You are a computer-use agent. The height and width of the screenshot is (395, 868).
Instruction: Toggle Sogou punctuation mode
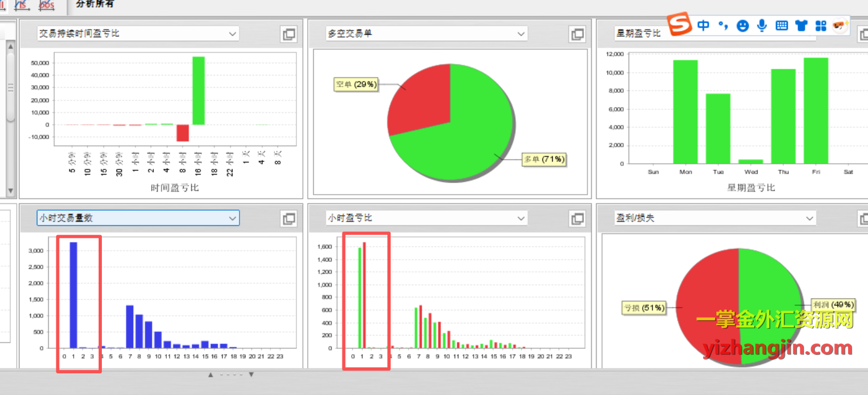coord(723,25)
